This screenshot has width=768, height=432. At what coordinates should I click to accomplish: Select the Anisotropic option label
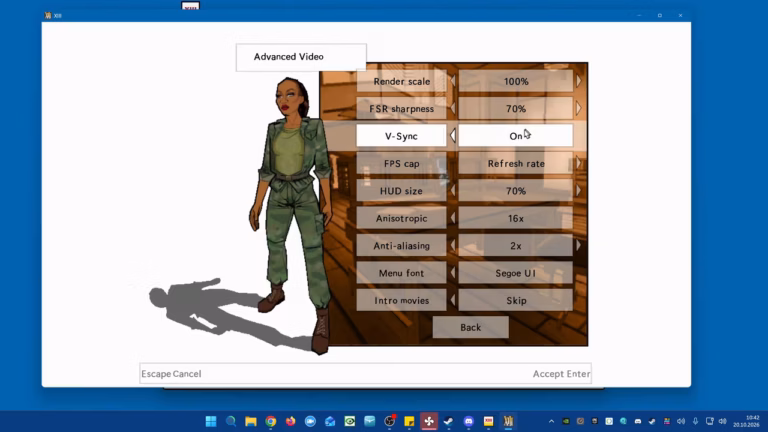coord(402,218)
